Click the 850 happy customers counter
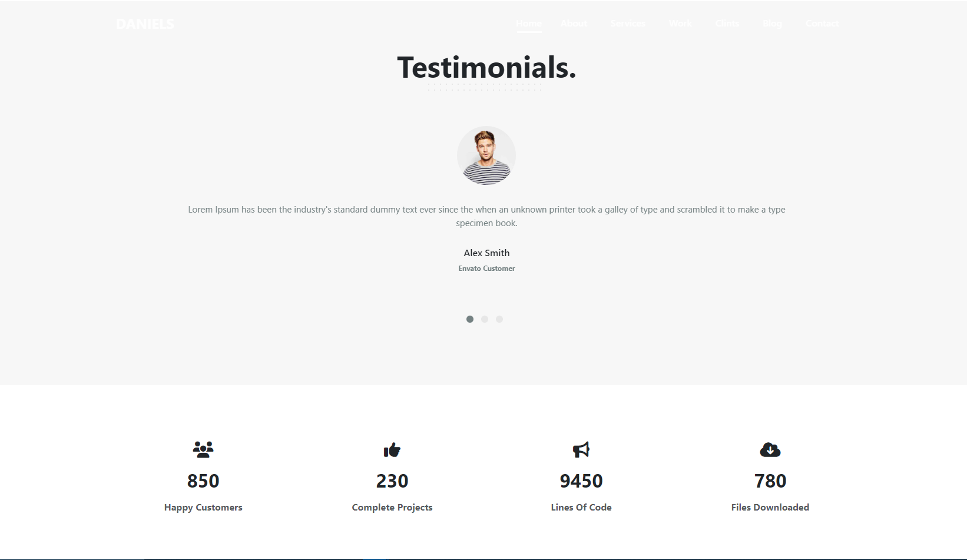The height and width of the screenshot is (560, 967). 203,481
